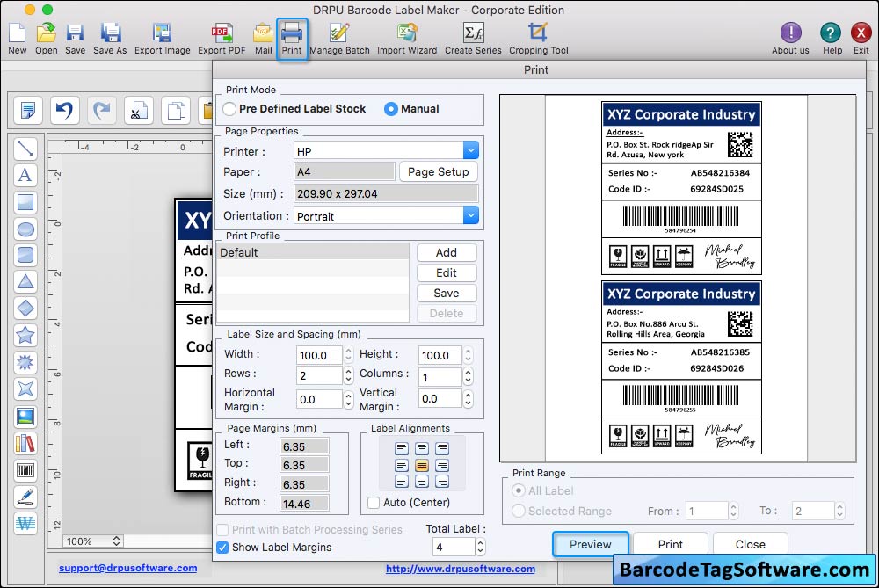Add a new print profile
Screen dimensions: 879x588
pyautogui.click(x=447, y=253)
